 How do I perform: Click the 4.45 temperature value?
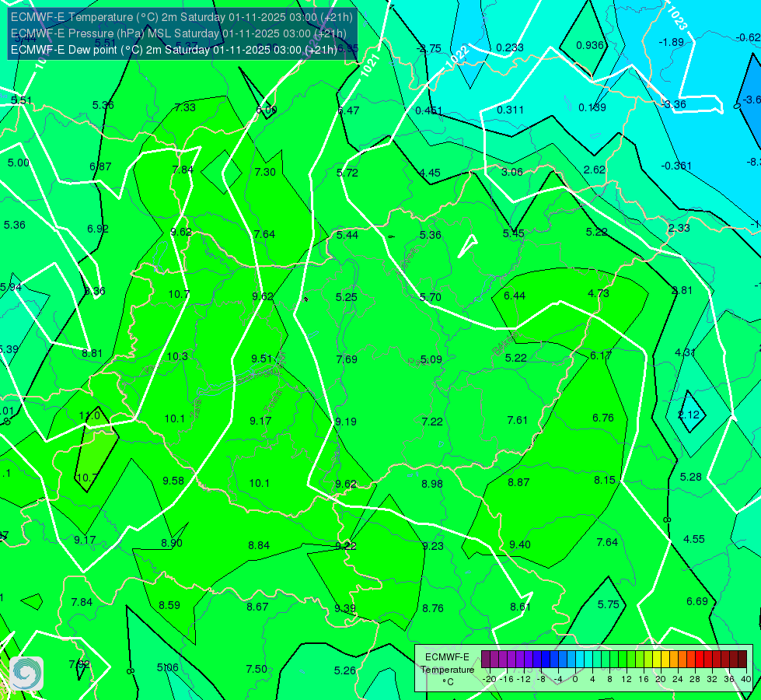click(x=430, y=173)
